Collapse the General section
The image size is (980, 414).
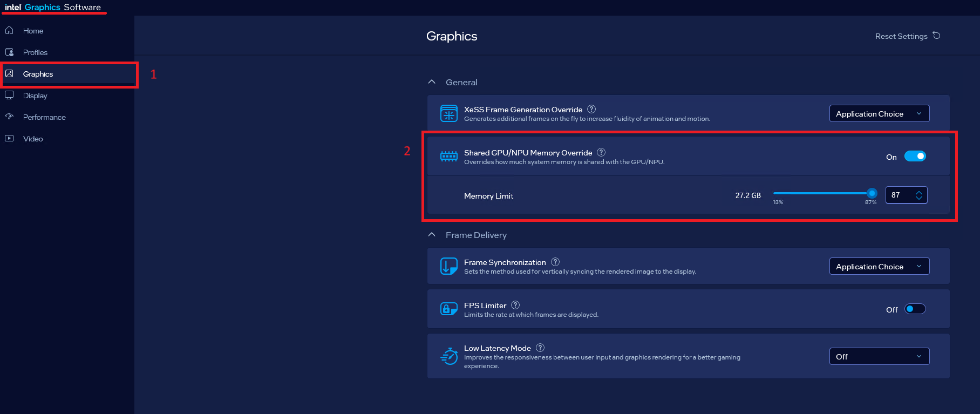[x=432, y=82]
